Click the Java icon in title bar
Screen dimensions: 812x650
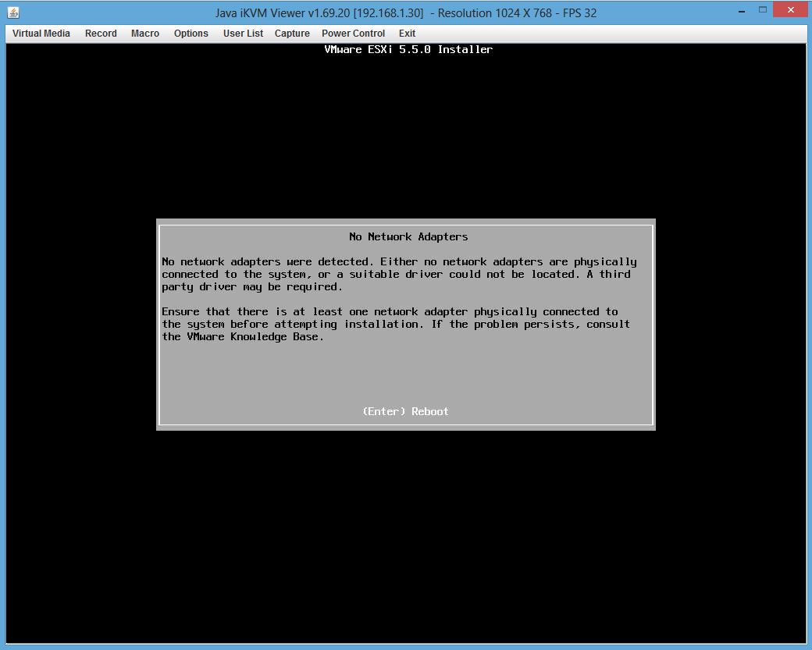13,12
